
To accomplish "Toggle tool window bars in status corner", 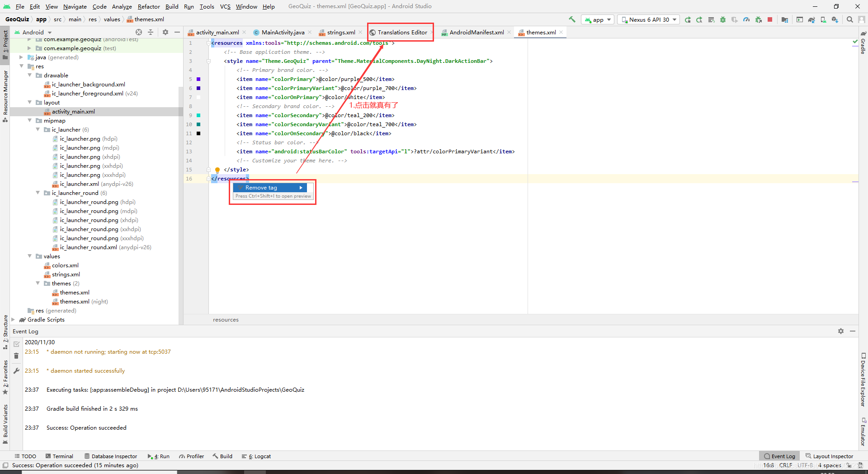I will coord(5,465).
